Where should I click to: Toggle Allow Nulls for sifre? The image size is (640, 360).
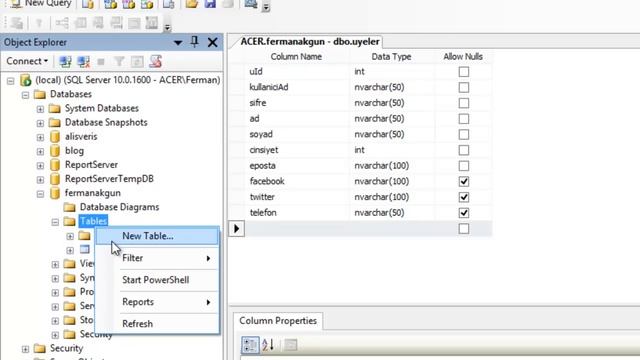click(464, 103)
